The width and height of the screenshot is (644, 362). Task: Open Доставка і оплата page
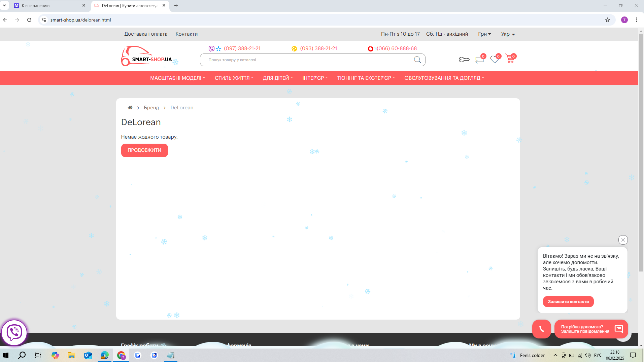pyautogui.click(x=146, y=34)
